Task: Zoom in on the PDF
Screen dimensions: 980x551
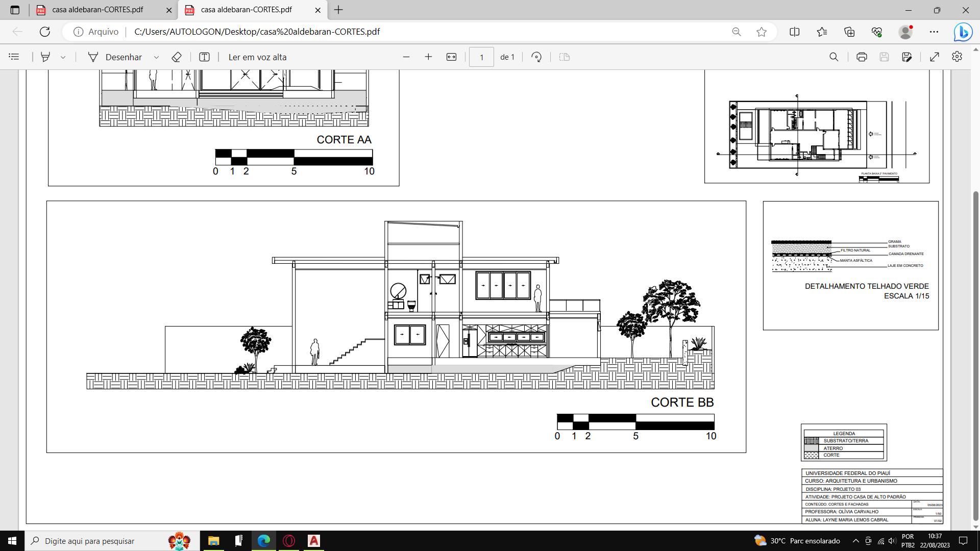Action: 428,57
